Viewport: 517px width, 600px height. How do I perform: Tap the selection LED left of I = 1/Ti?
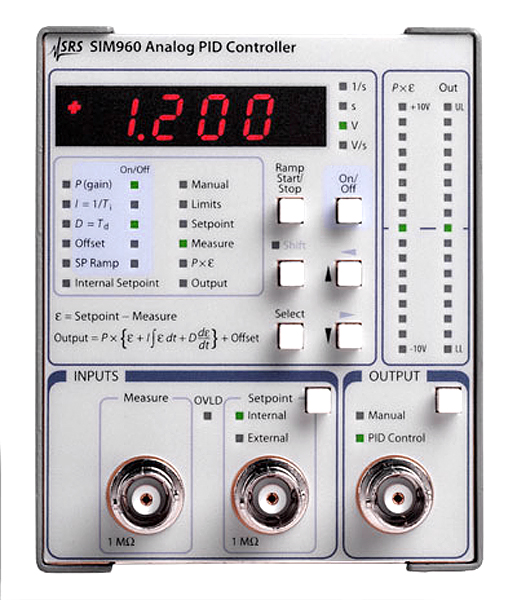click(66, 204)
